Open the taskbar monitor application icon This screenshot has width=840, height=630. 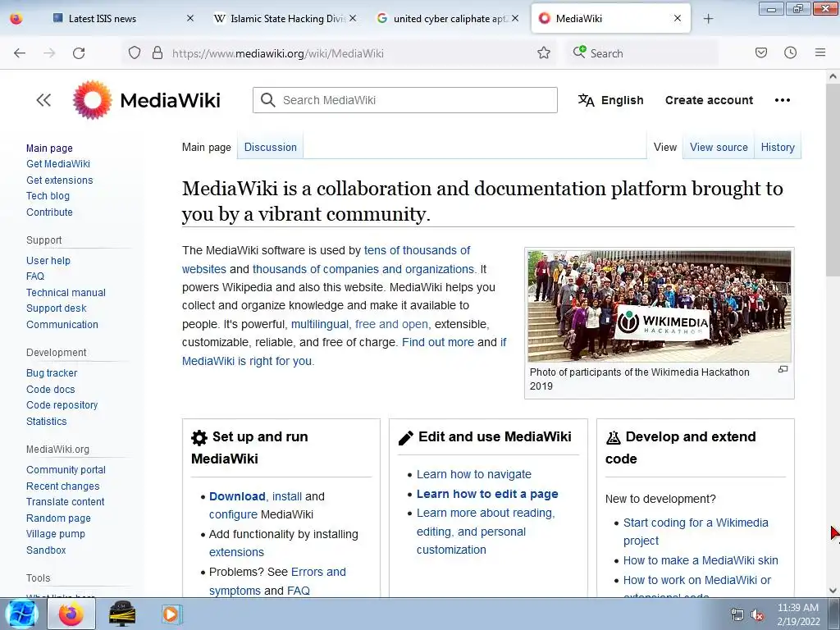coord(122,614)
